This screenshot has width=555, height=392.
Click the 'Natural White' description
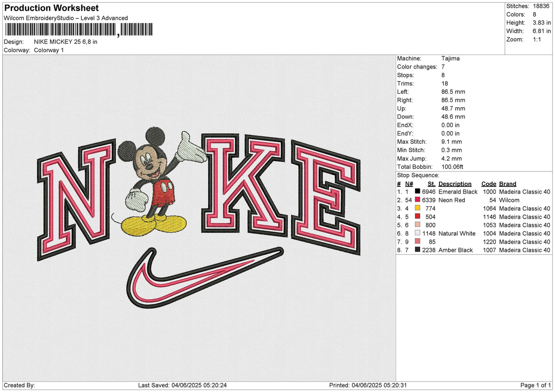[x=457, y=233]
